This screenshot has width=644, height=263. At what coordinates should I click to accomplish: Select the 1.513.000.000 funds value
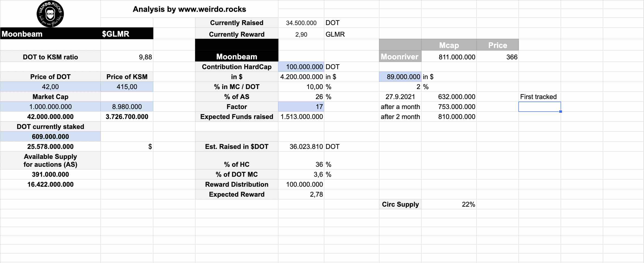[301, 117]
